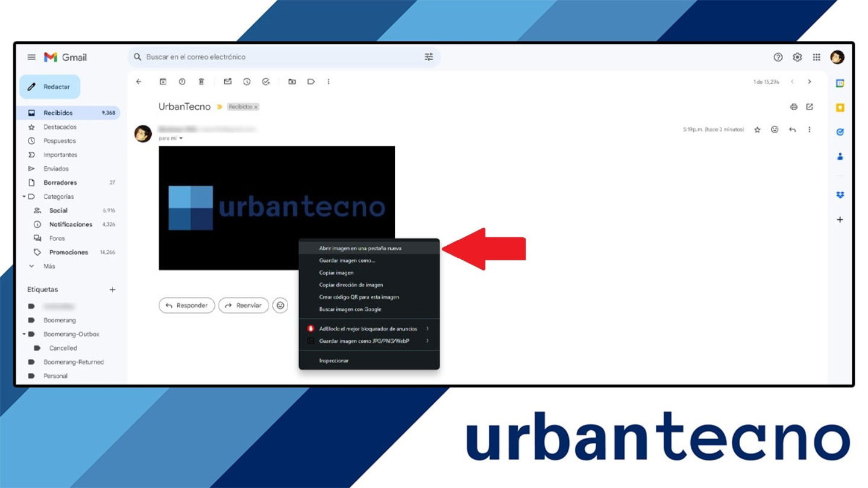Click the Reenviar button

[x=244, y=305]
